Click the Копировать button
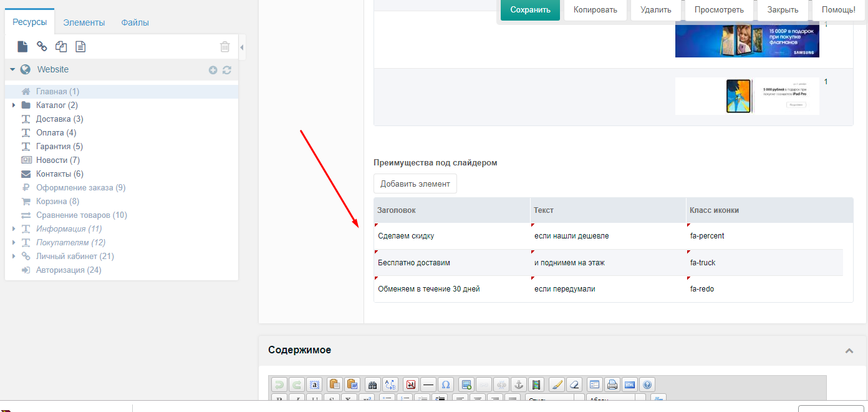The image size is (868, 412). coord(596,10)
